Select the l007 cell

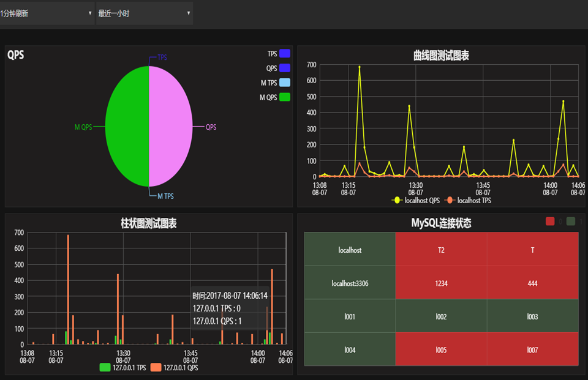point(533,349)
